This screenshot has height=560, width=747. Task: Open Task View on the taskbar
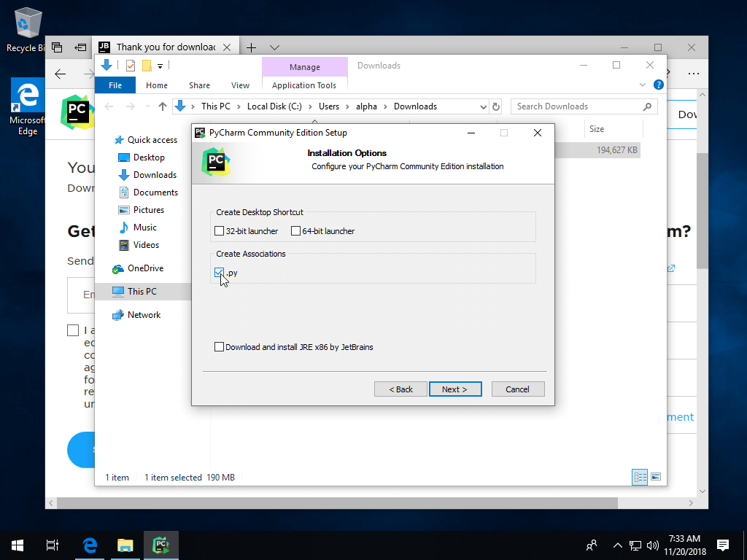52,545
